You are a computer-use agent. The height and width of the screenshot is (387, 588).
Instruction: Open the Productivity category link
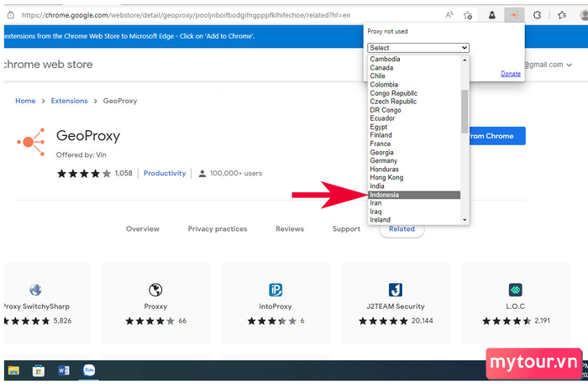point(165,174)
